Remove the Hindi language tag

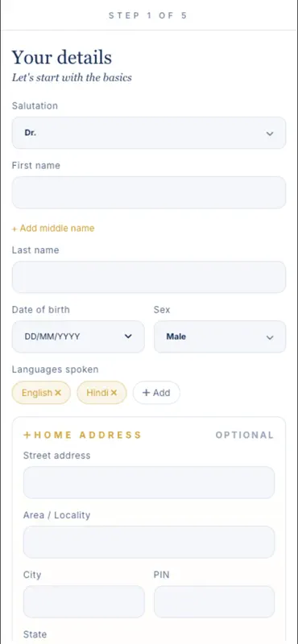click(x=114, y=393)
